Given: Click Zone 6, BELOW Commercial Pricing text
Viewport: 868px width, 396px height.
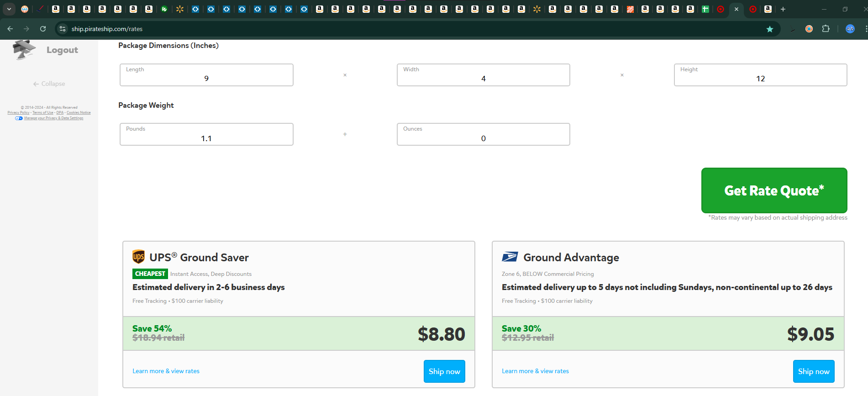Looking at the screenshot, I should pos(548,274).
